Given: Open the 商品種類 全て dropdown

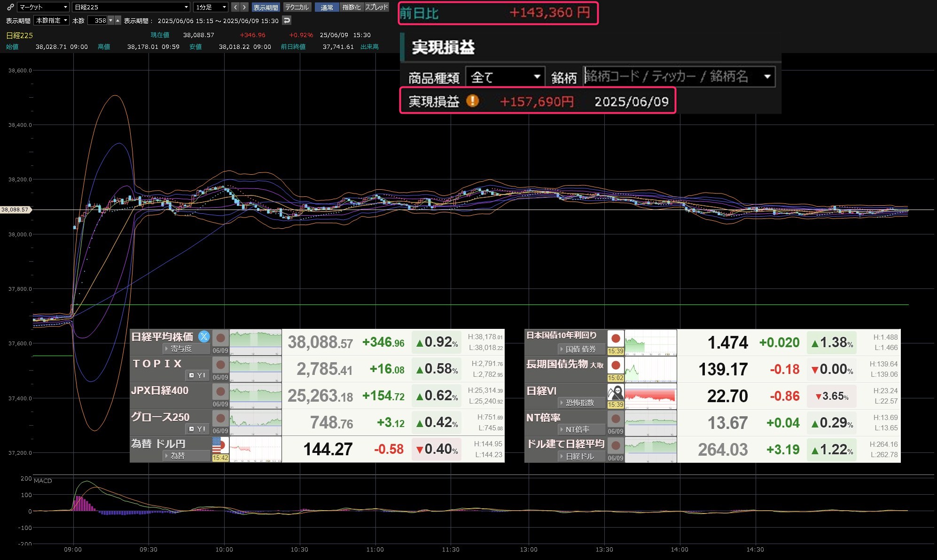Looking at the screenshot, I should pyautogui.click(x=505, y=77).
